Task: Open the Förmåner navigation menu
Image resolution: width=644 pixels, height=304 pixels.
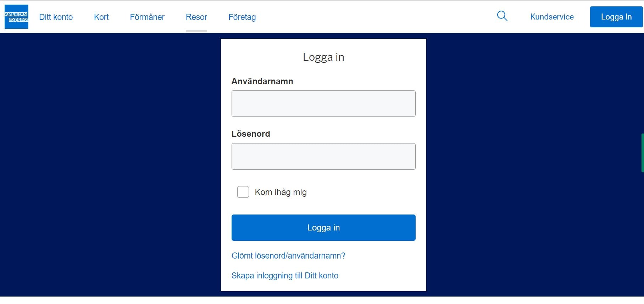Action: [x=147, y=17]
